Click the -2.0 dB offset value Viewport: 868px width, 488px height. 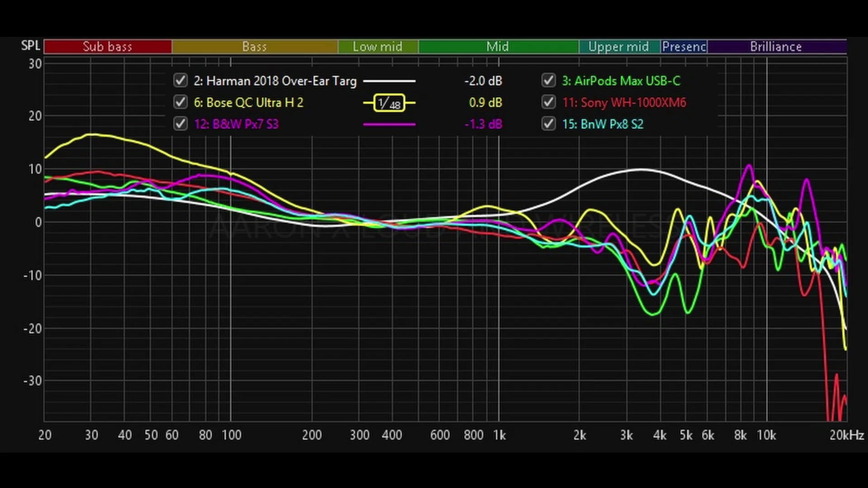click(x=483, y=81)
